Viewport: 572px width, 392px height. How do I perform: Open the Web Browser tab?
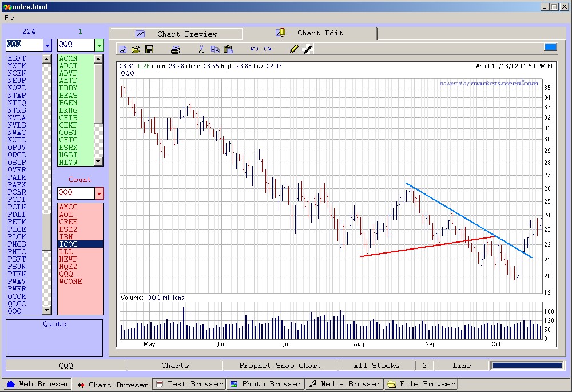38,384
